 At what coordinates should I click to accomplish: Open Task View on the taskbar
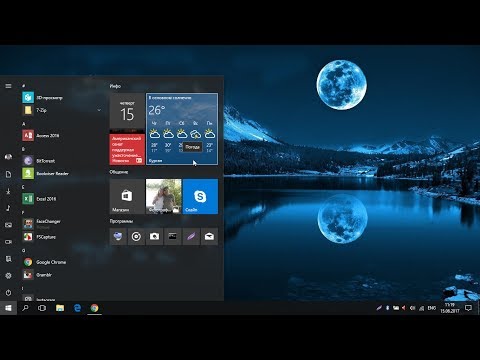[x=42, y=308]
